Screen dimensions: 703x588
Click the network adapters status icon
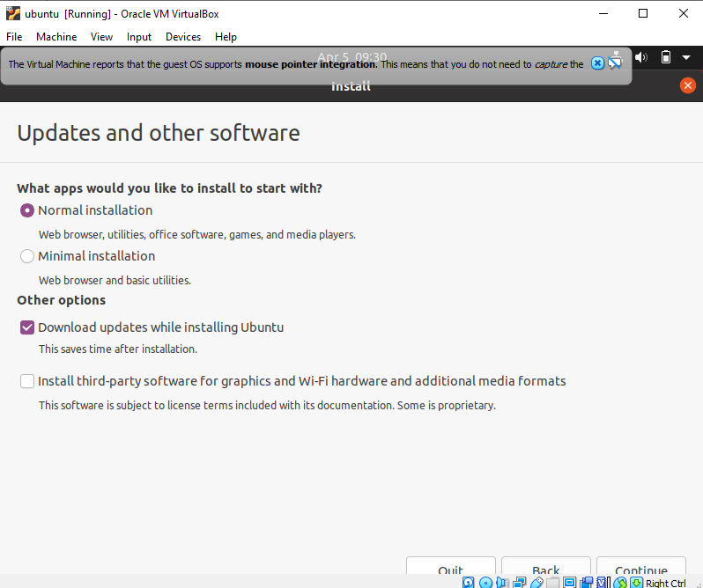[x=520, y=582]
